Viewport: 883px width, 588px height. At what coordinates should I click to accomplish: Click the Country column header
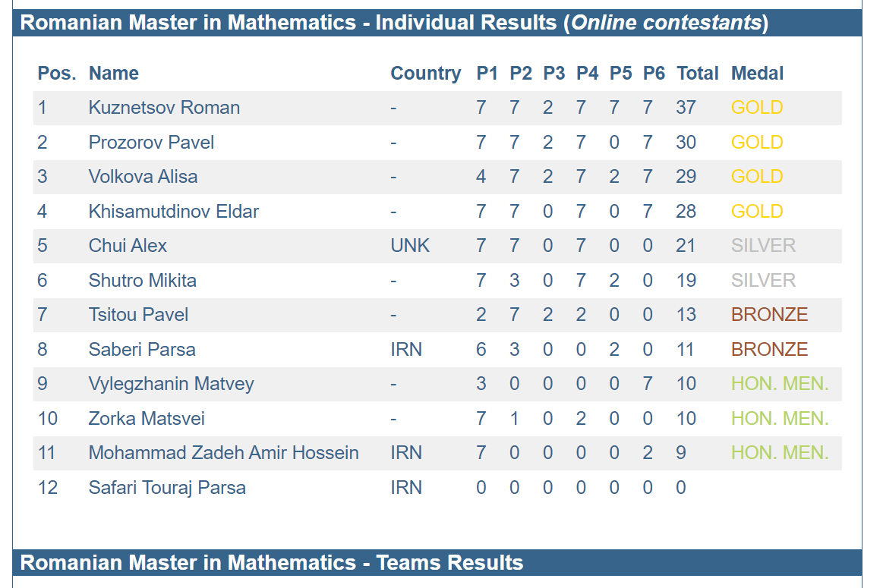426,74
